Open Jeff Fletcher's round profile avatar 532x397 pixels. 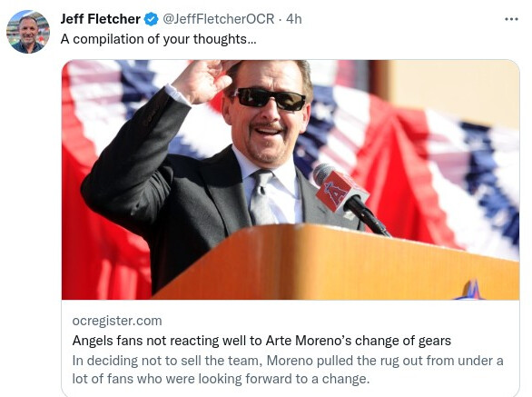click(28, 32)
